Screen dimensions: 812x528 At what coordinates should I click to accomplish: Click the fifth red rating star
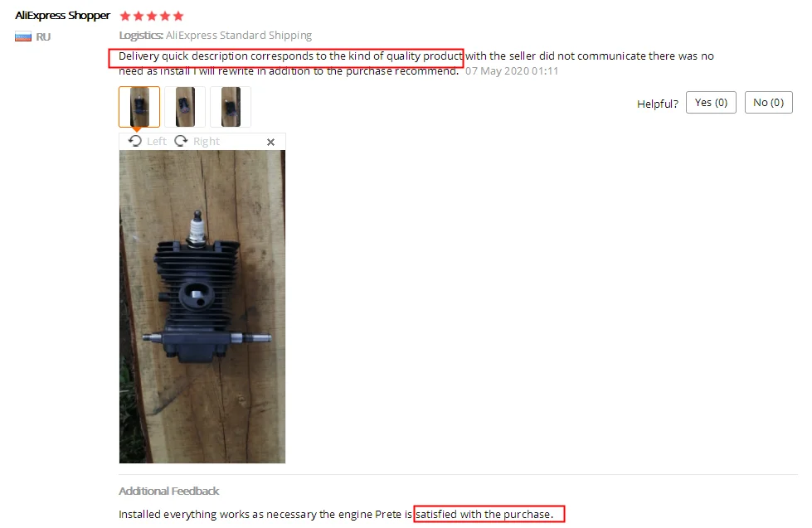178,16
